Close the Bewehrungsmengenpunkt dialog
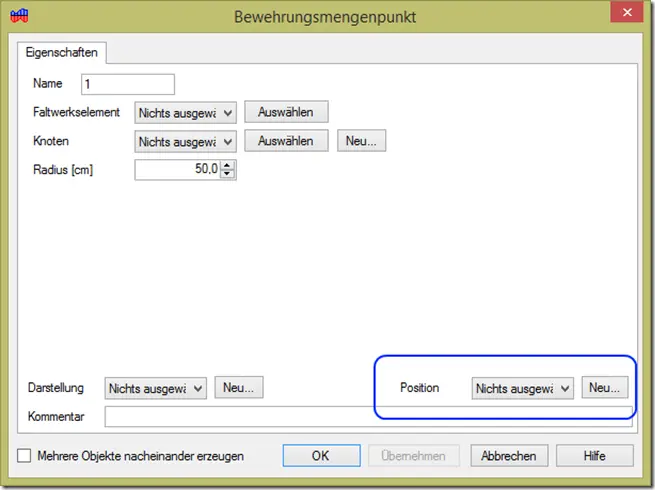The width and height of the screenshot is (655, 490). pyautogui.click(x=627, y=13)
